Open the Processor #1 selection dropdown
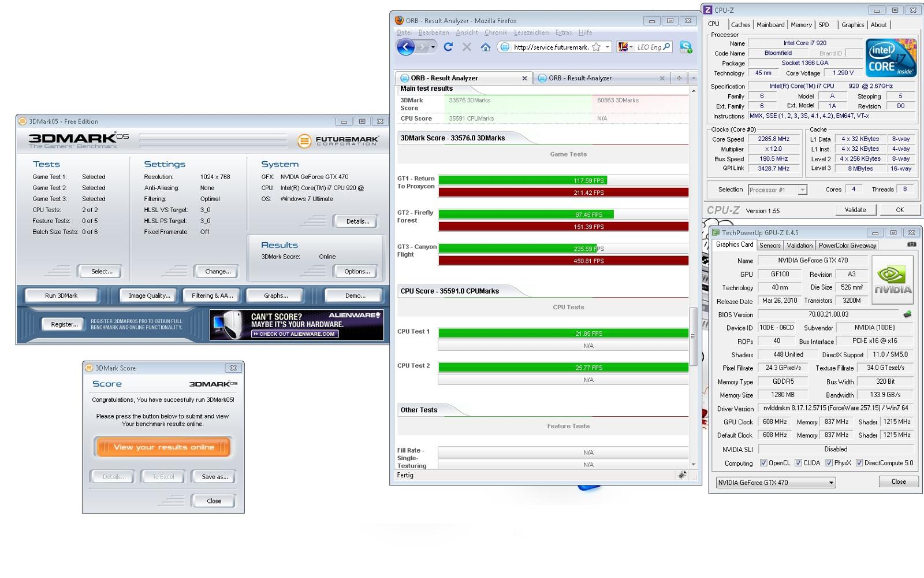The image size is (924, 578). coord(777,190)
